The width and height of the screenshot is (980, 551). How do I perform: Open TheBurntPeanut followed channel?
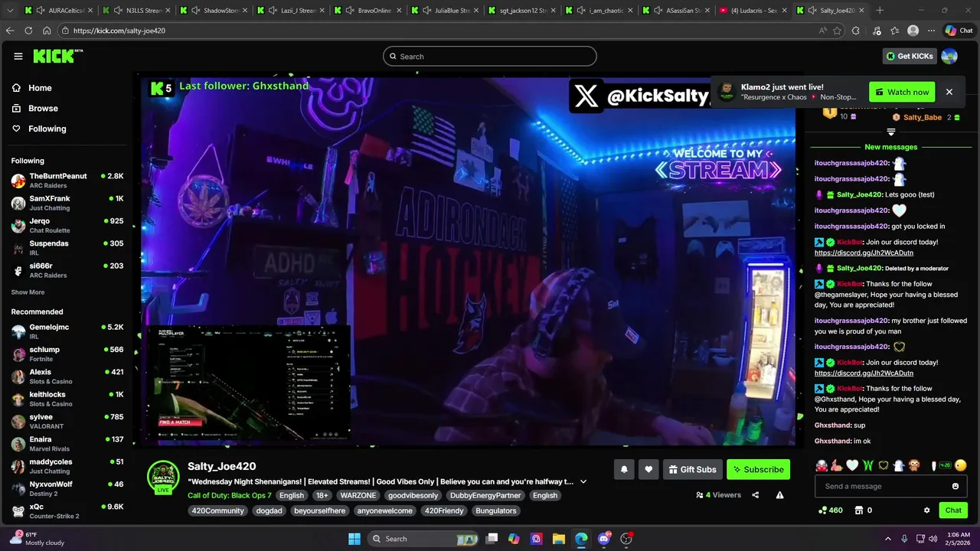[x=67, y=181]
